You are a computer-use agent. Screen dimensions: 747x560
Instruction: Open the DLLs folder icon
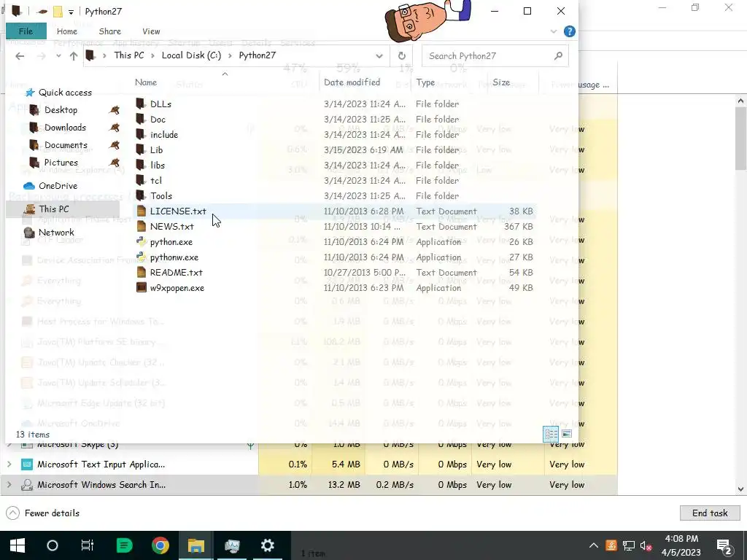pyautogui.click(x=140, y=104)
